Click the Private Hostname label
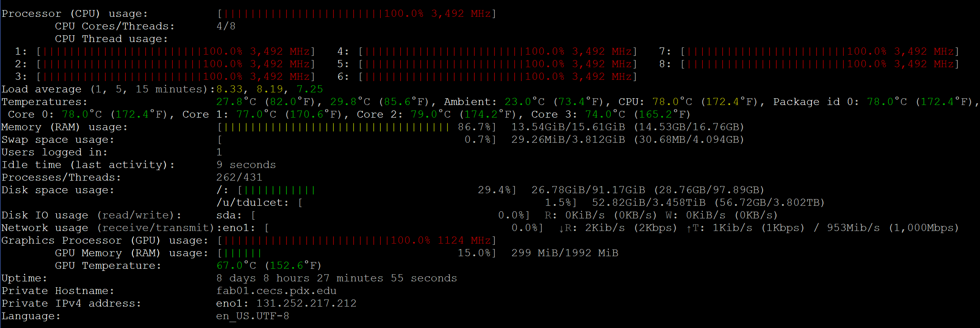The width and height of the screenshot is (980, 328). (58, 291)
